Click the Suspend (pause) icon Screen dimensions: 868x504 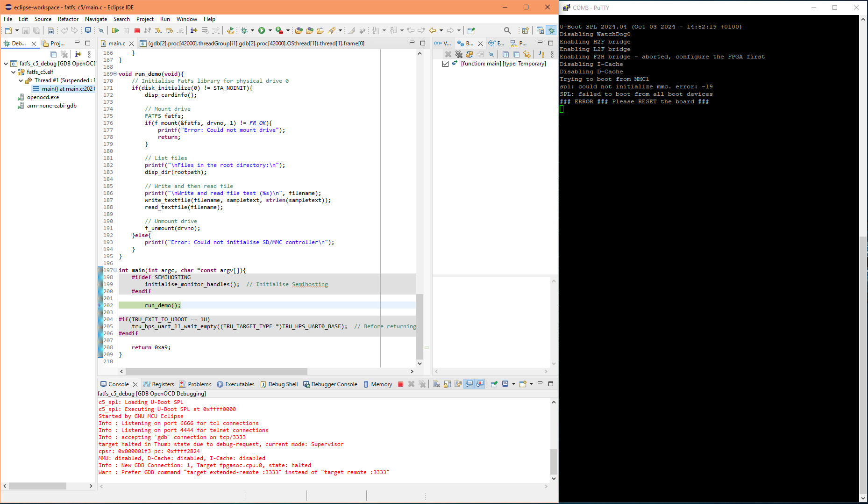(126, 30)
